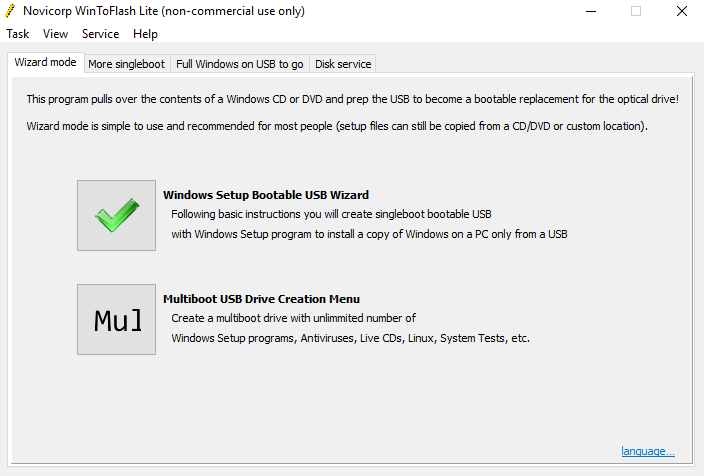This screenshot has height=476, width=704.
Task: Click the WinToFlash pencil icon in title bar
Action: (10, 11)
